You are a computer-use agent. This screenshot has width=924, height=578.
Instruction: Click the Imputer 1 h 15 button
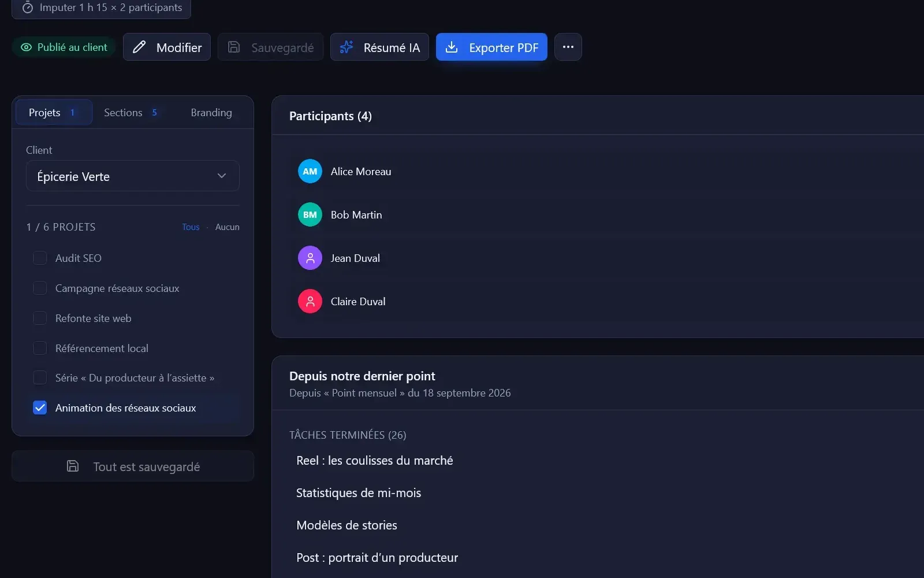(102, 8)
